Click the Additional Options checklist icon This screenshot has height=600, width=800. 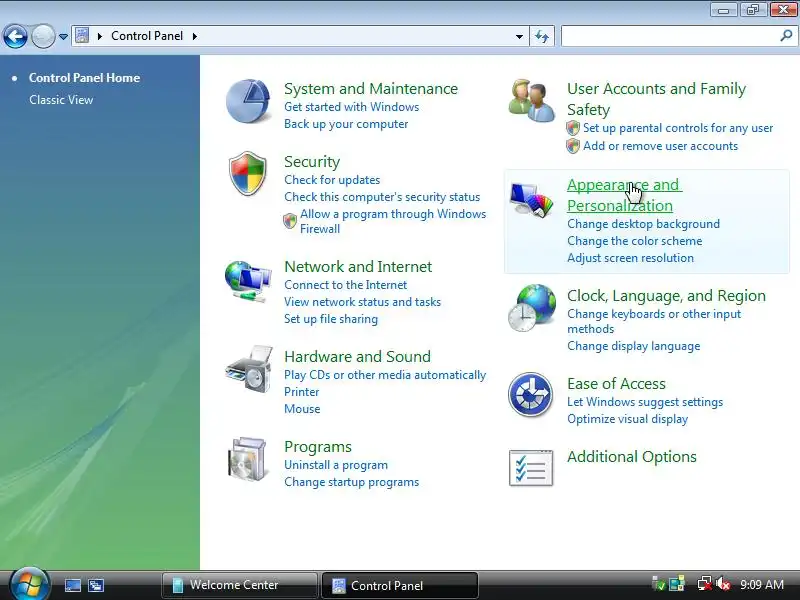531,468
